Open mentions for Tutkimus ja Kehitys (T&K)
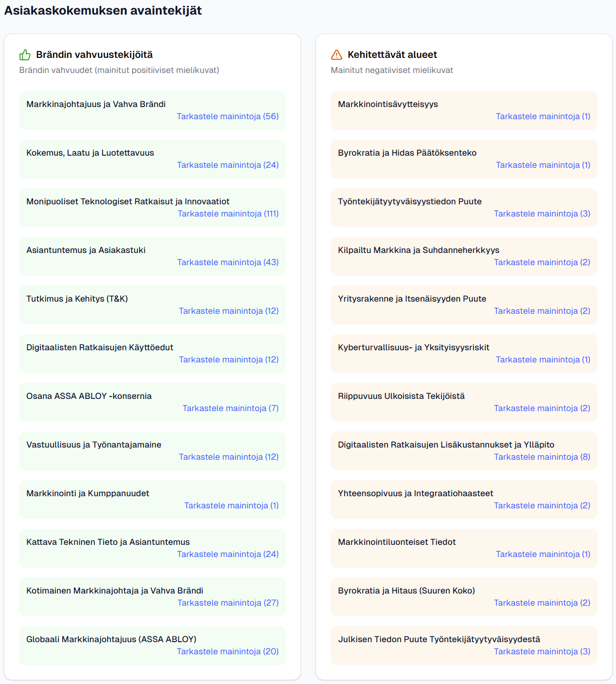Image resolution: width=616 pixels, height=684 pixels. [x=229, y=311]
